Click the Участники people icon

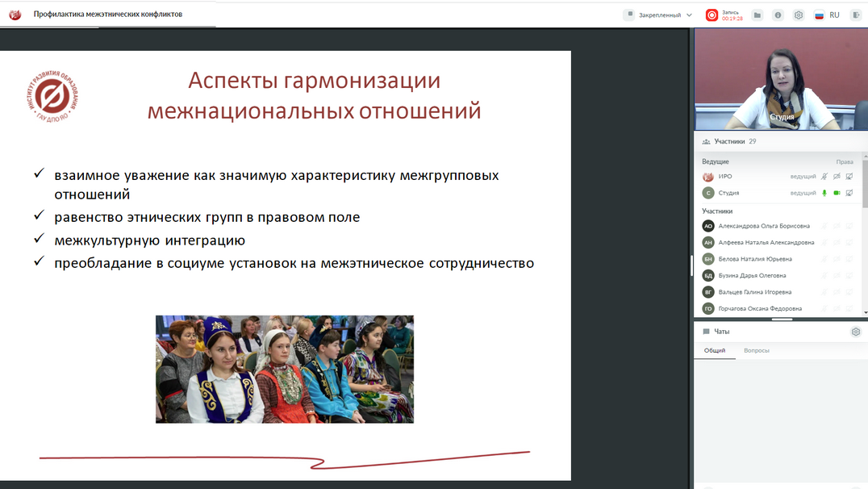point(707,141)
